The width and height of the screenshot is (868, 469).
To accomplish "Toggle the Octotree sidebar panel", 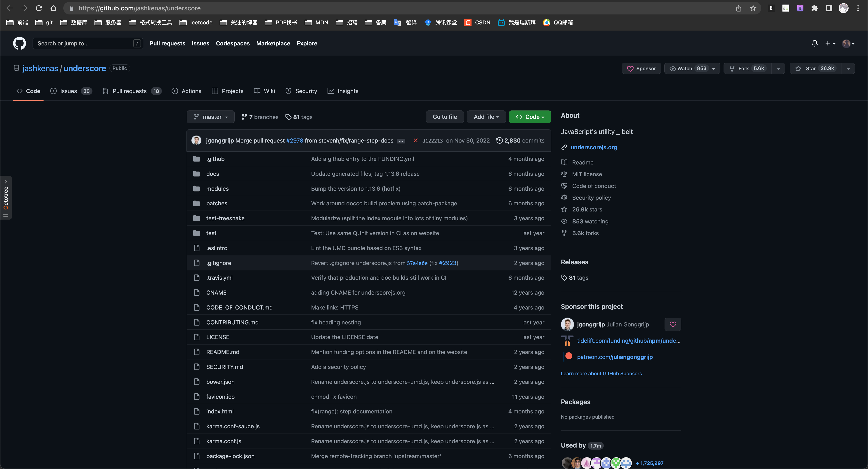I will point(6,198).
